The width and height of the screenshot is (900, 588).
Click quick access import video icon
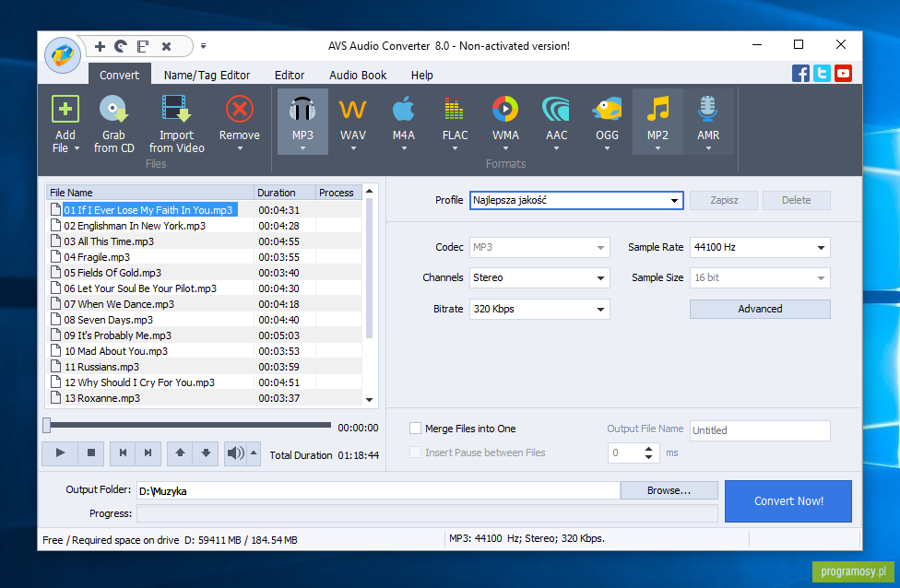click(143, 46)
